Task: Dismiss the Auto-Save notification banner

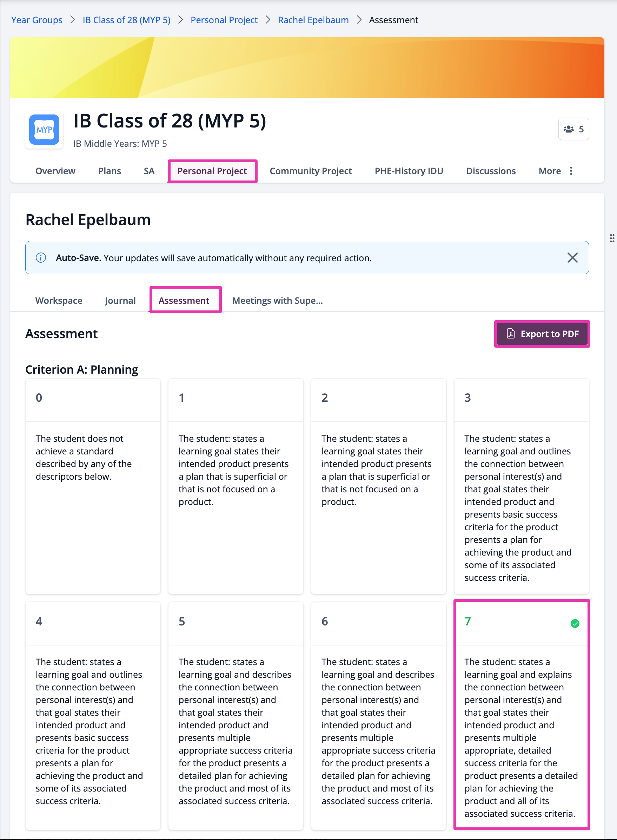Action: point(572,258)
